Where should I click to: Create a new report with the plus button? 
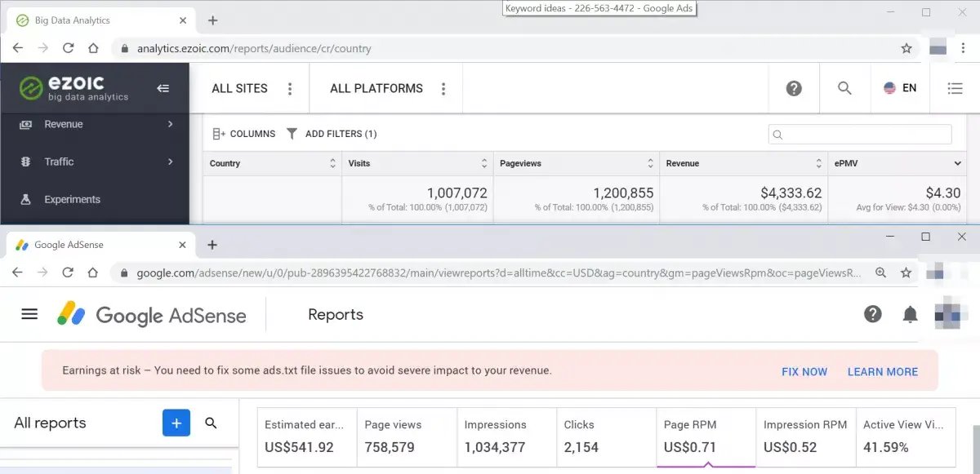click(176, 423)
